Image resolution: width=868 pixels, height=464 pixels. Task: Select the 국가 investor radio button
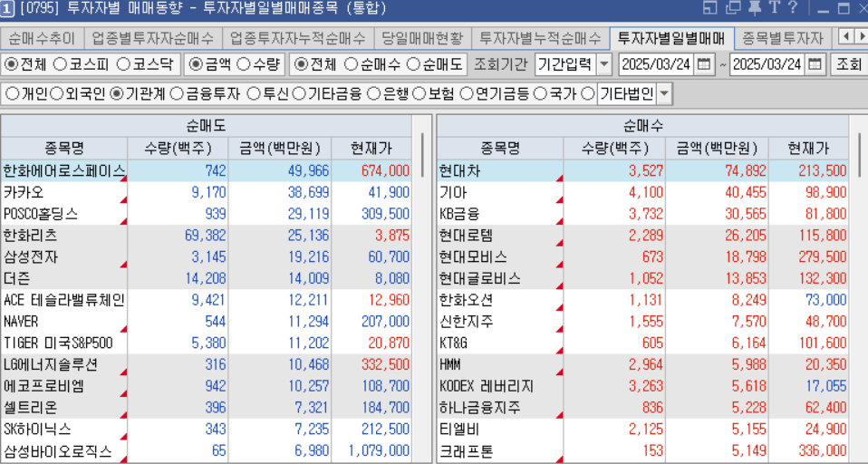click(x=540, y=94)
